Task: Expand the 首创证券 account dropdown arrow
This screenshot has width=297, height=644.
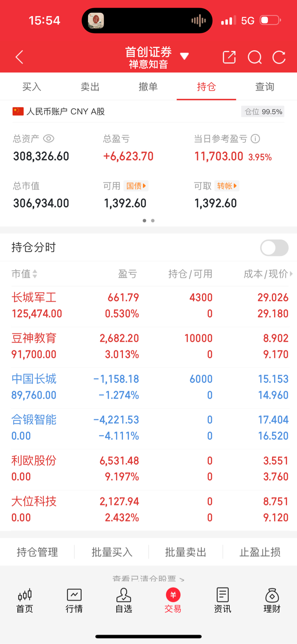Action: tap(184, 56)
